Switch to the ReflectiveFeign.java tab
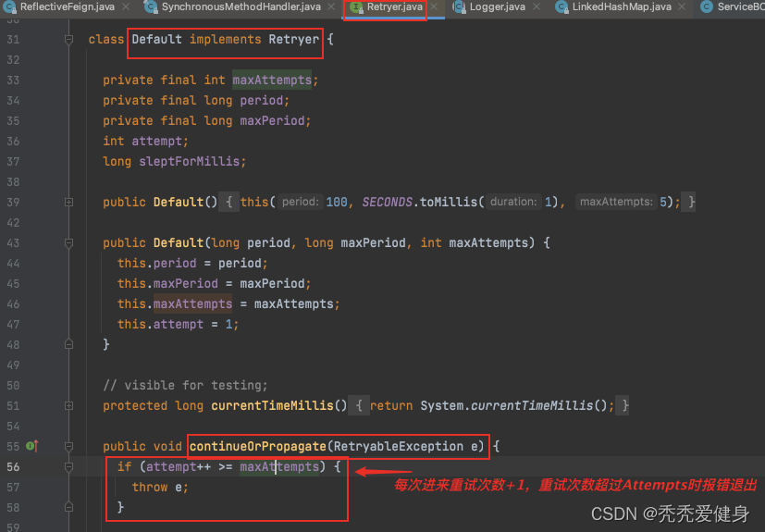The width and height of the screenshot is (765, 532). click(68, 6)
